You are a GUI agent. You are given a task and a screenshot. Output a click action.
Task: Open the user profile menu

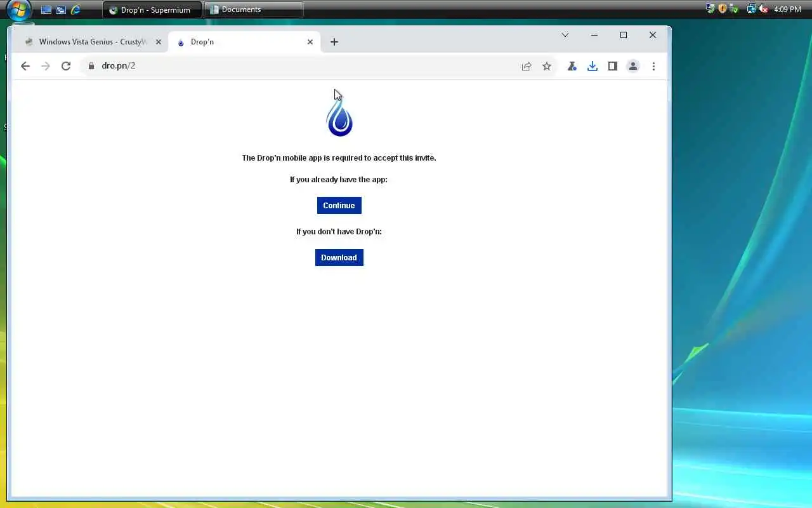point(633,66)
